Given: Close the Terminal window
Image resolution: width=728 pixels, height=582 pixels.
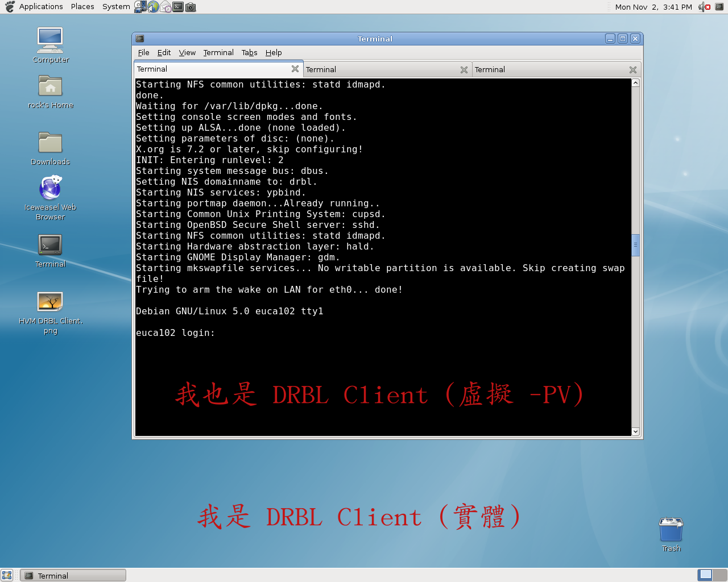Looking at the screenshot, I should [635, 39].
